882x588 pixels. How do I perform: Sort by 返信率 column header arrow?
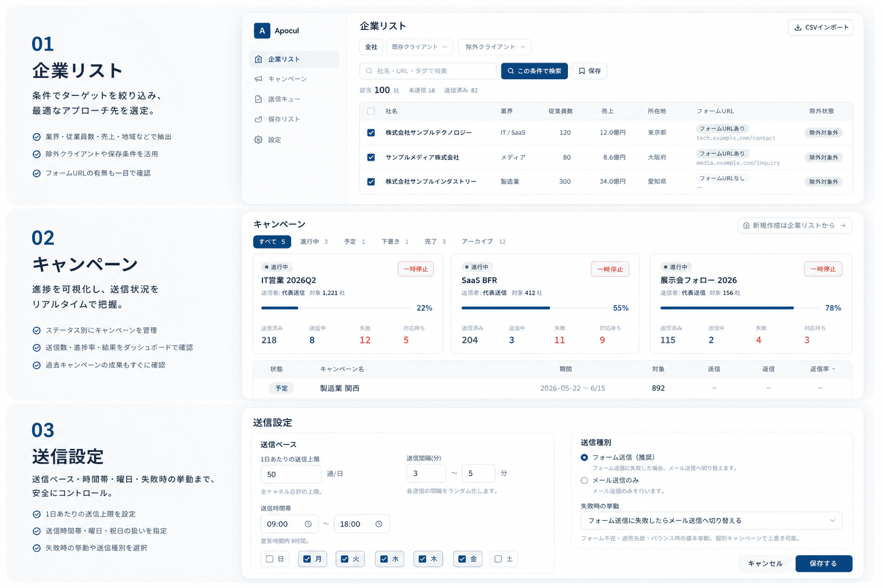pyautogui.click(x=834, y=369)
